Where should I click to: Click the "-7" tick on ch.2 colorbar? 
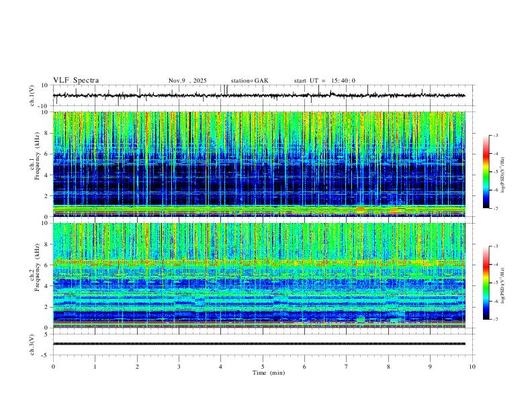[x=496, y=319]
